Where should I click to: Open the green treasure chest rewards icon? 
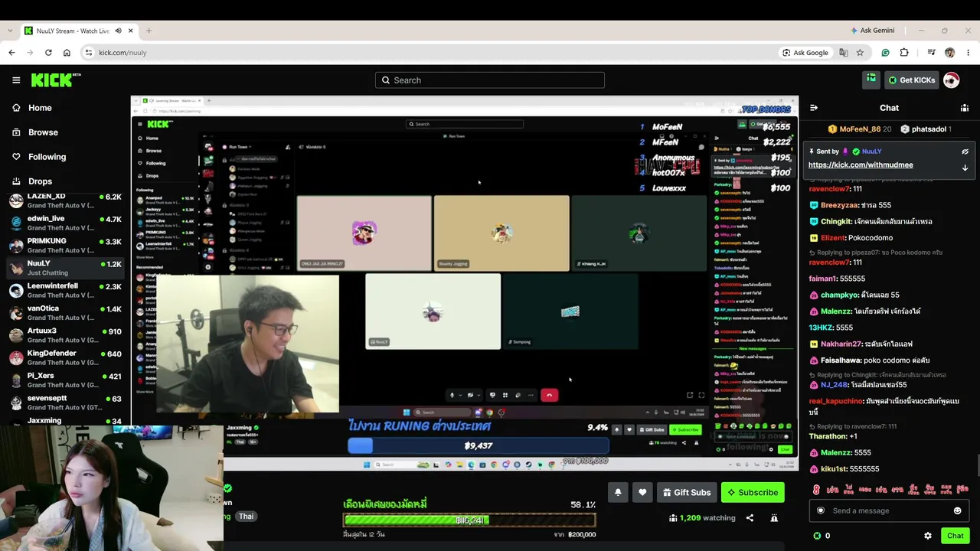click(x=871, y=80)
